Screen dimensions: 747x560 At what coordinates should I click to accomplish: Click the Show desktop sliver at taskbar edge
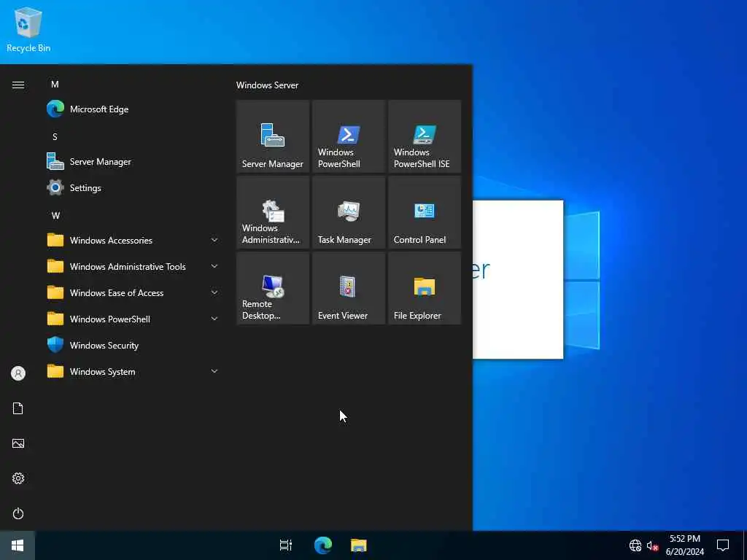pos(745,545)
